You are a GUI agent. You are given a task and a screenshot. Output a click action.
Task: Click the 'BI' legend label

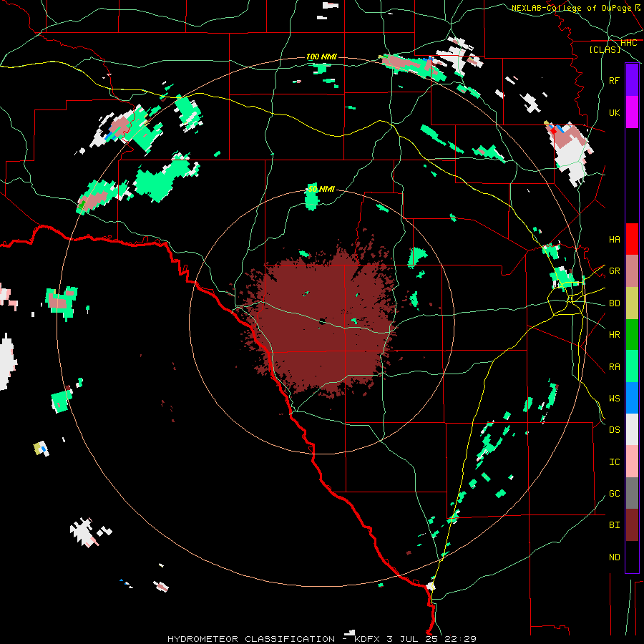click(614, 525)
